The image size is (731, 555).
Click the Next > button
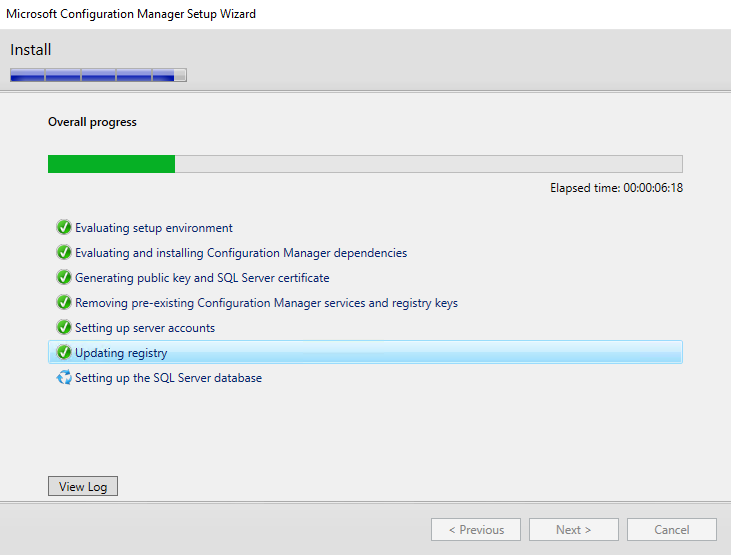click(573, 530)
